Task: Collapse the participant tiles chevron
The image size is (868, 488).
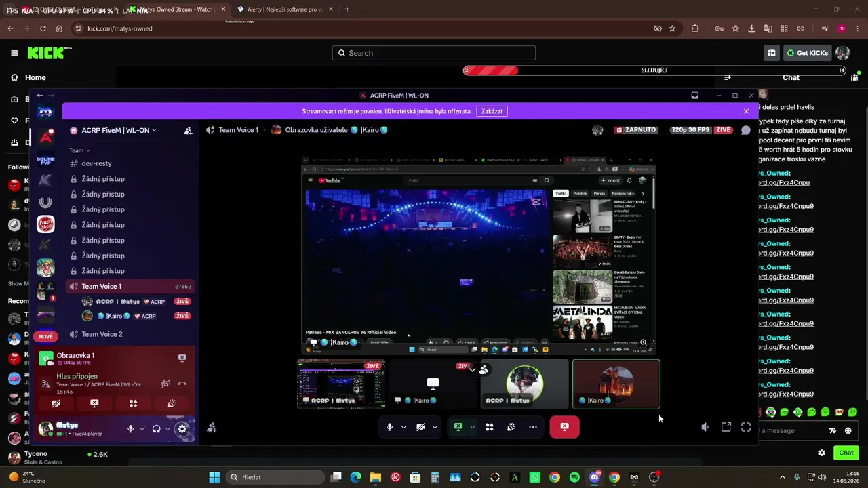Action: 472,370
